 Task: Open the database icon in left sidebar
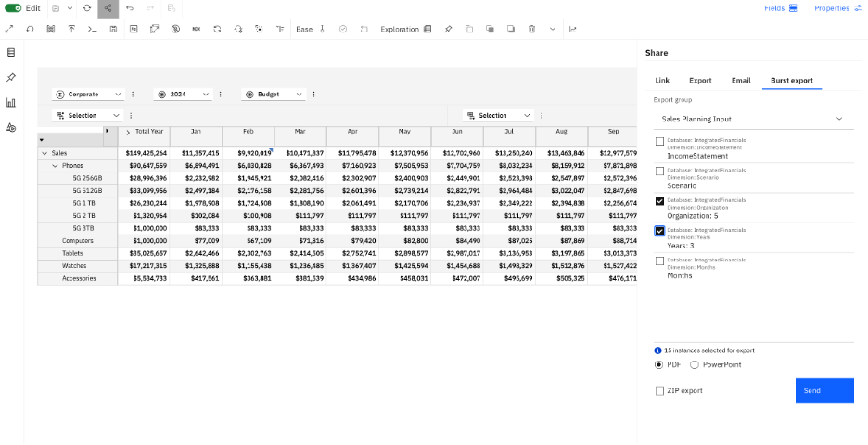pyautogui.click(x=11, y=53)
